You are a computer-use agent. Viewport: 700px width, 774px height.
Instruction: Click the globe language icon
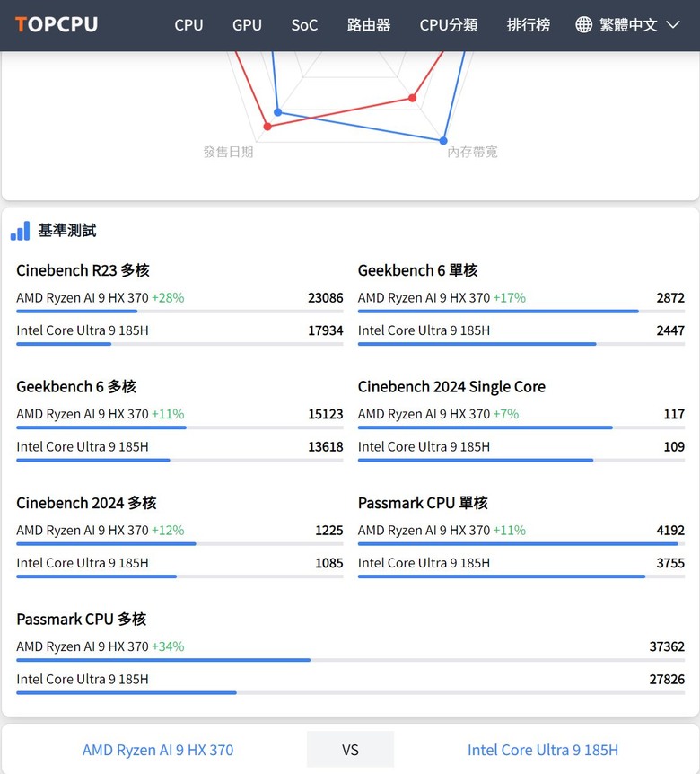(x=583, y=24)
